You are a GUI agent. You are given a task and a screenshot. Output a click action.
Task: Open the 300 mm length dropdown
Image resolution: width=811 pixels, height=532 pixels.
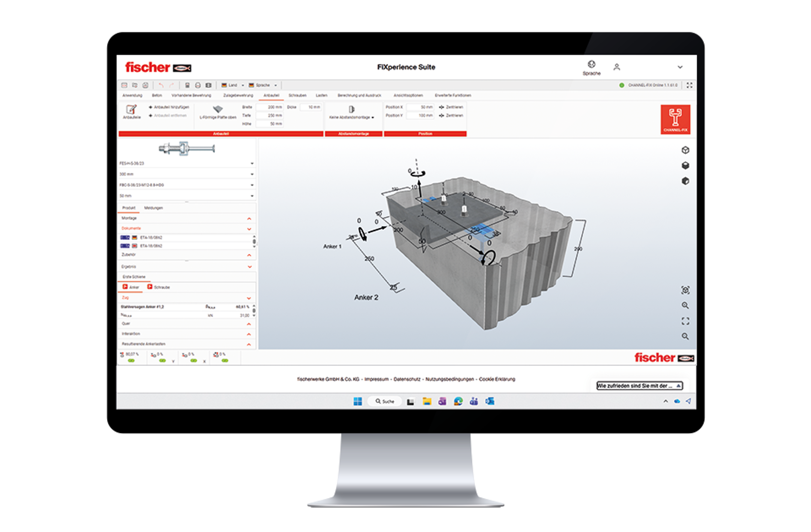(x=187, y=174)
